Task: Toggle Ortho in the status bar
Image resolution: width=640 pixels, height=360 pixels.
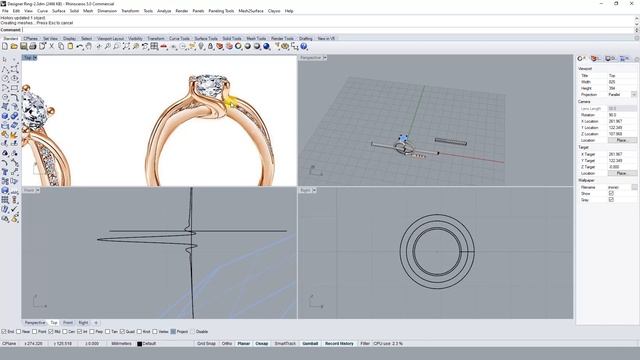Action: pos(227,344)
